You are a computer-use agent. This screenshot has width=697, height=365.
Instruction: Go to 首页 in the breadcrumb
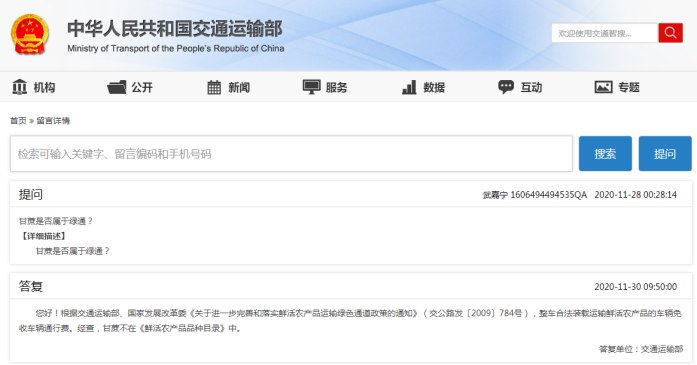(x=18, y=121)
